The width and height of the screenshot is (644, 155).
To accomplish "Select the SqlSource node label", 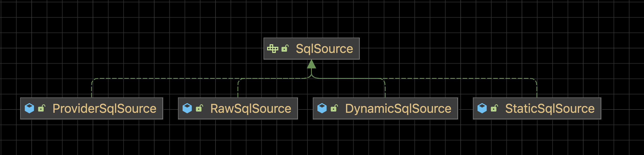I will (x=324, y=49).
